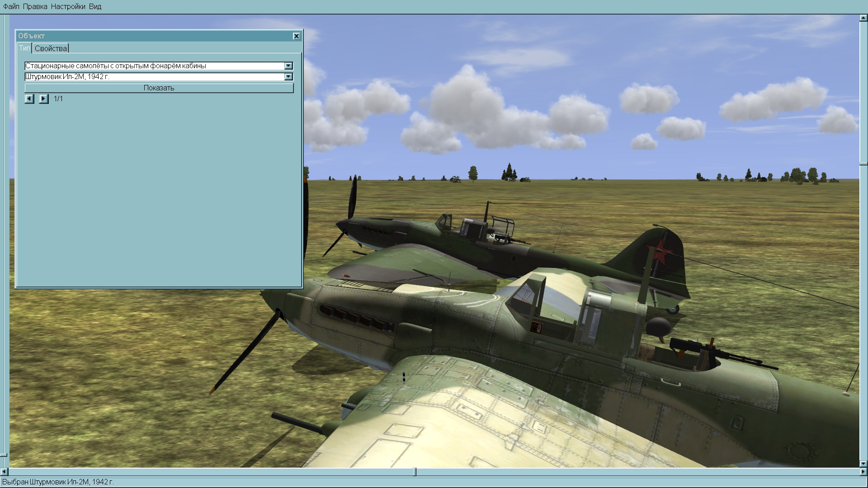Click the vertical scrollbar down arrow
Screen dimensions: 868x488
(x=863, y=464)
